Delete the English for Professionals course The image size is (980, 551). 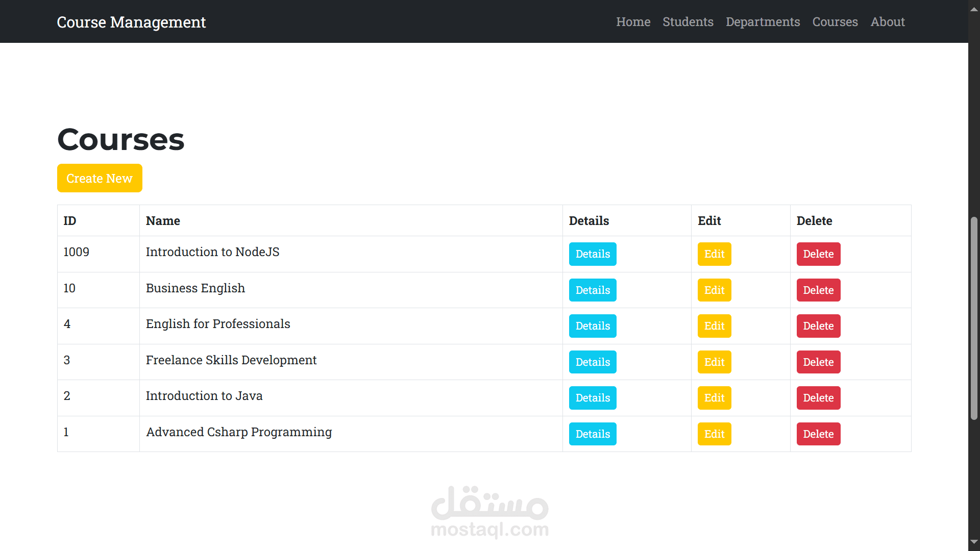click(818, 326)
